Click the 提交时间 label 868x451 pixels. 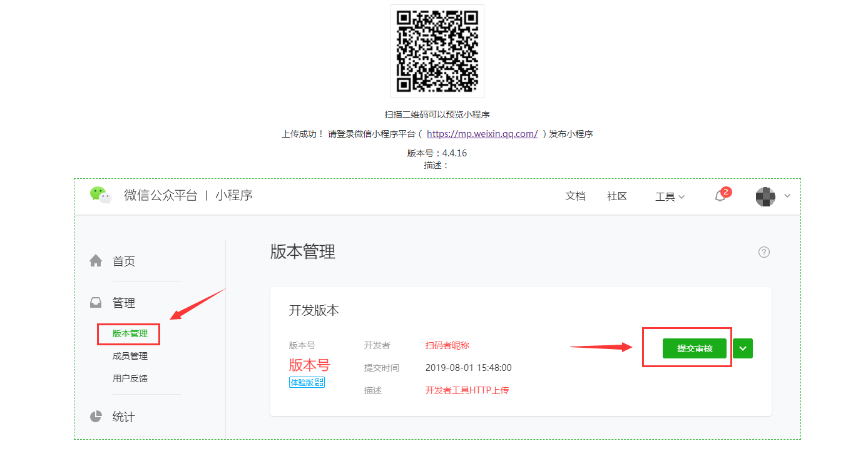(x=382, y=368)
